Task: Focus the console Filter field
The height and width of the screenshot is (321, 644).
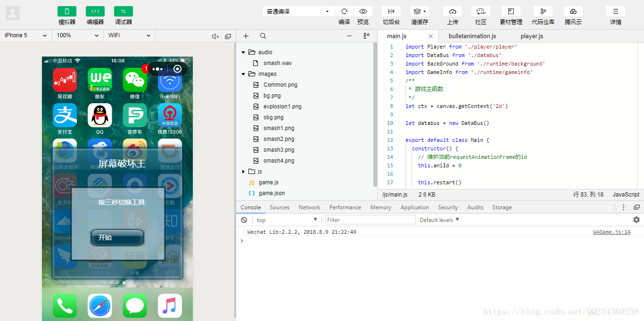Action: pyautogui.click(x=371, y=220)
